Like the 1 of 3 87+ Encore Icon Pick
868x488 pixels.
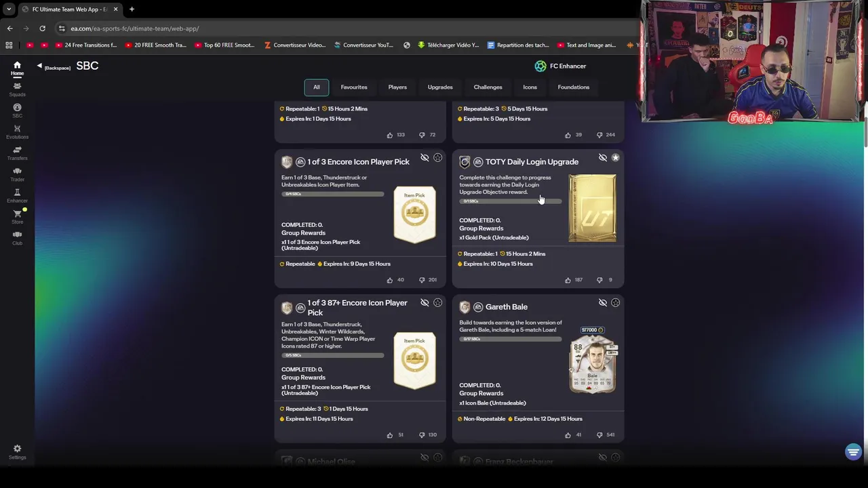389,434
